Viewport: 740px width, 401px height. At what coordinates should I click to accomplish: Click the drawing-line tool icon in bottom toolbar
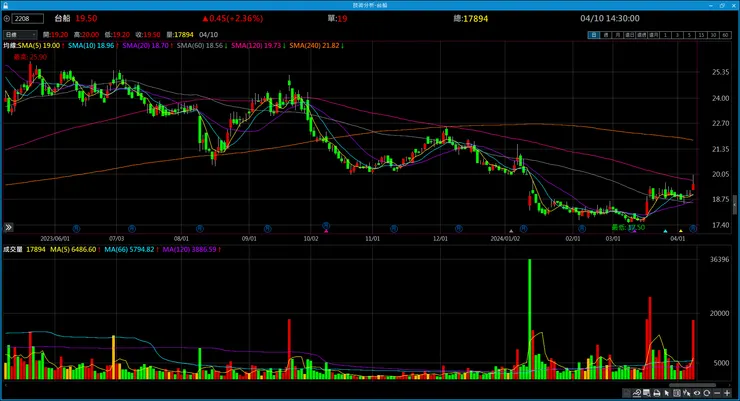click(x=637, y=393)
